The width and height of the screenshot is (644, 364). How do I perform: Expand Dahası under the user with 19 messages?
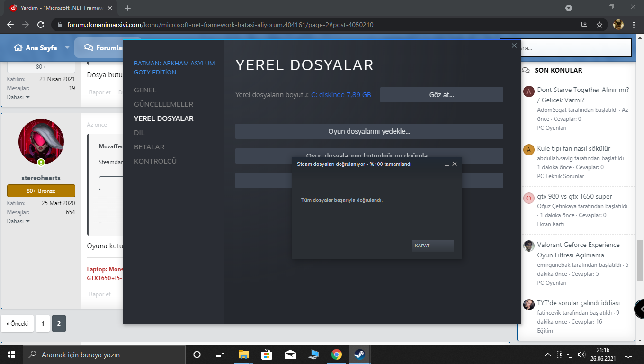[18, 97]
